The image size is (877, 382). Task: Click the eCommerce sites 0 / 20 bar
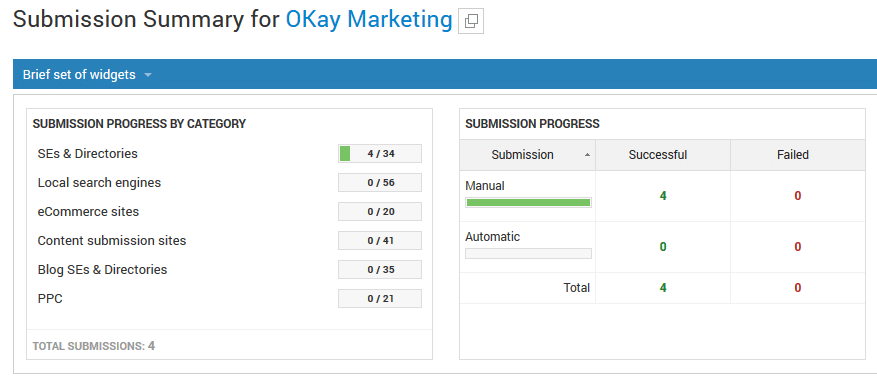coord(380,211)
